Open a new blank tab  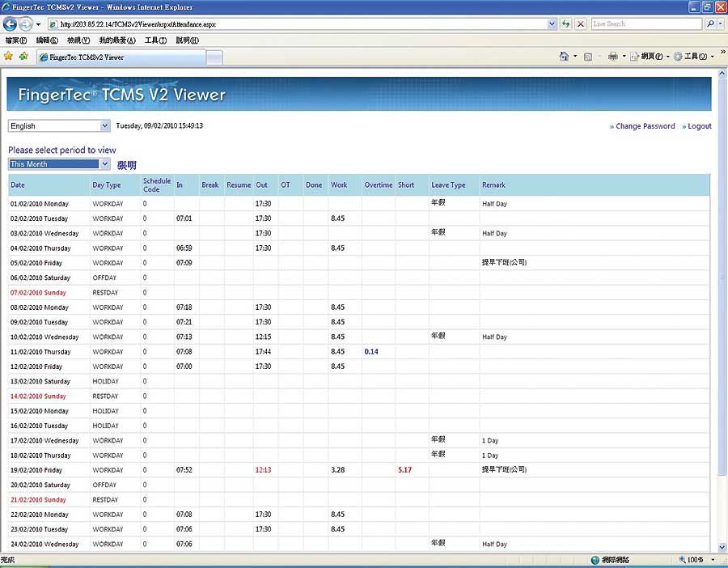coord(214,57)
